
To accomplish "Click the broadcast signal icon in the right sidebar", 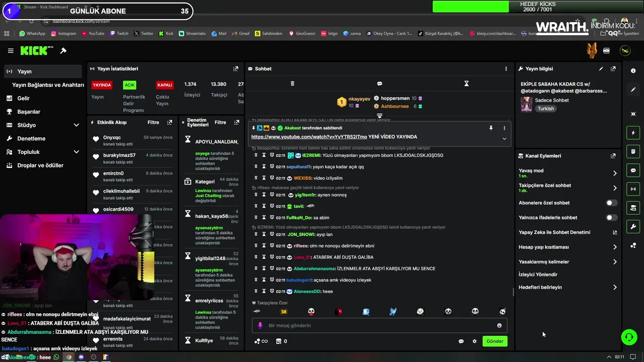I will point(633,189).
